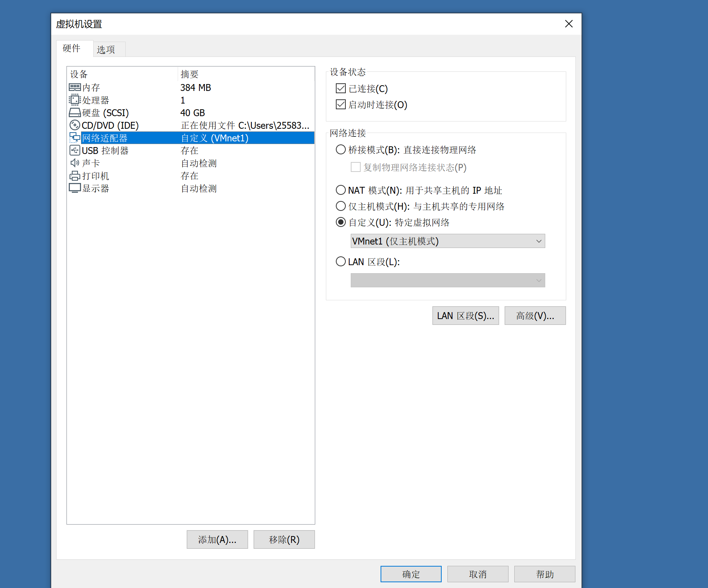Click the display (显示器) monitor icon
The width and height of the screenshot is (708, 588).
[x=75, y=188]
